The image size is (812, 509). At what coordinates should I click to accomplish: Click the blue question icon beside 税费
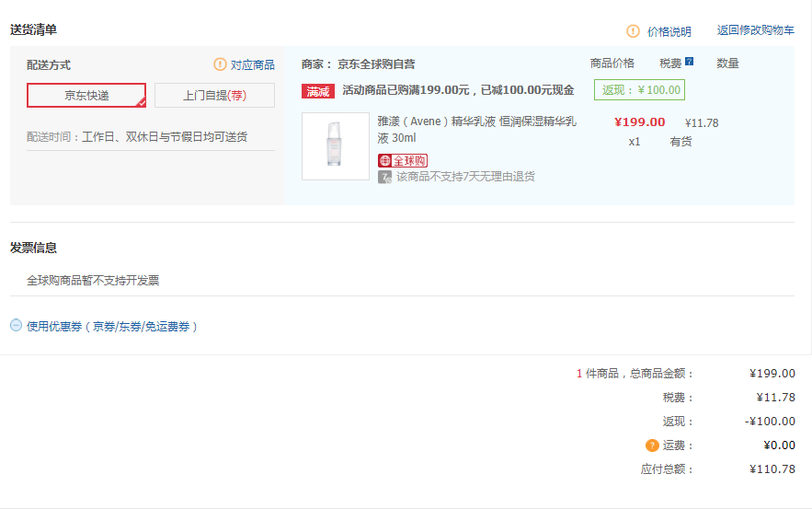[690, 61]
